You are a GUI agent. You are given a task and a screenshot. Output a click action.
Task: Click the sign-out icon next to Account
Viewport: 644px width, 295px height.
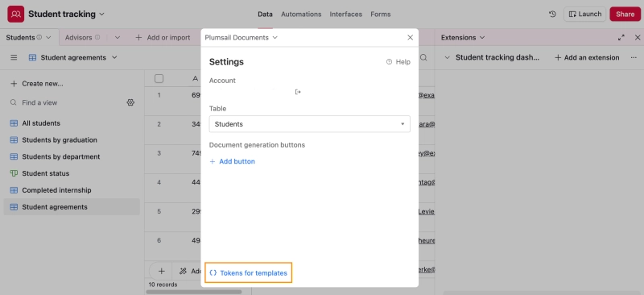(298, 92)
